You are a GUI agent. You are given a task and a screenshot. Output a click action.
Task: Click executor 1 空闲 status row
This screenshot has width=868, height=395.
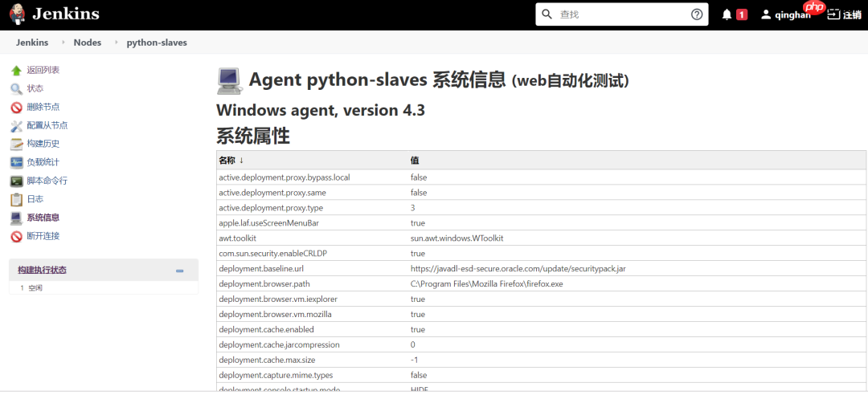tap(104, 287)
